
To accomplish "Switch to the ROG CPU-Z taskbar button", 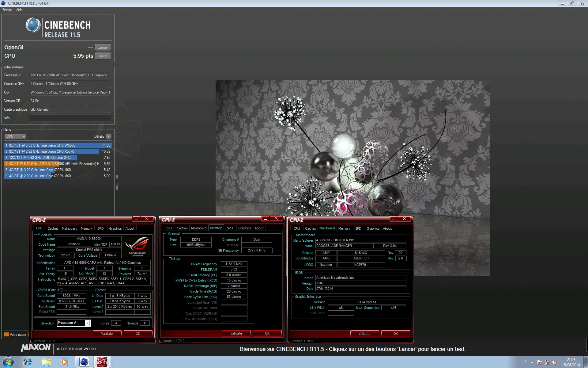I will tap(102, 362).
